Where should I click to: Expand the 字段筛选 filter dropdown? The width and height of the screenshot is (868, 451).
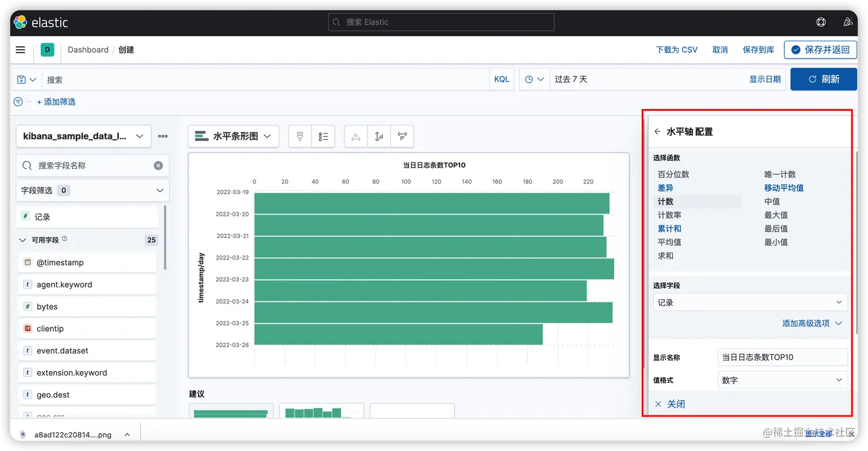point(92,190)
